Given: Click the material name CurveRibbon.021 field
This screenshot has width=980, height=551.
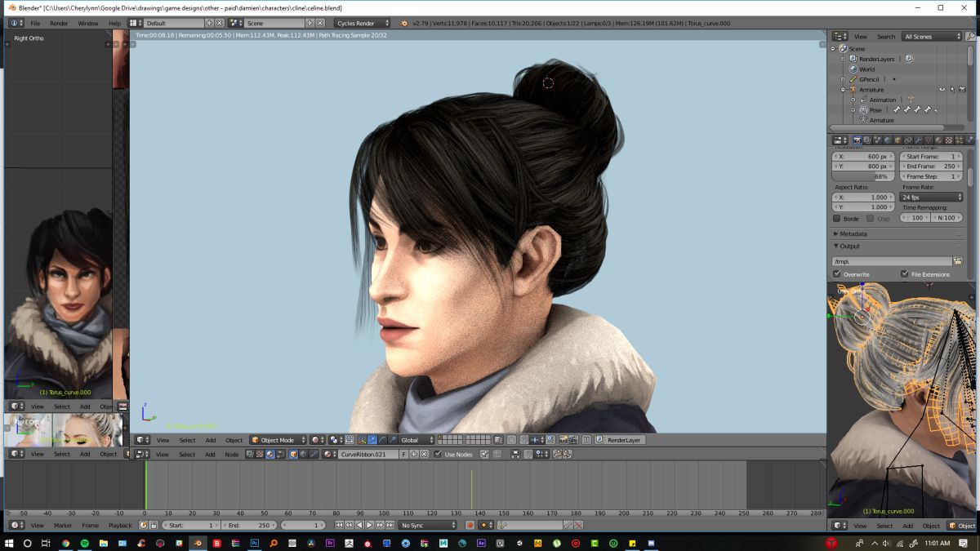Looking at the screenshot, I should pyautogui.click(x=367, y=454).
